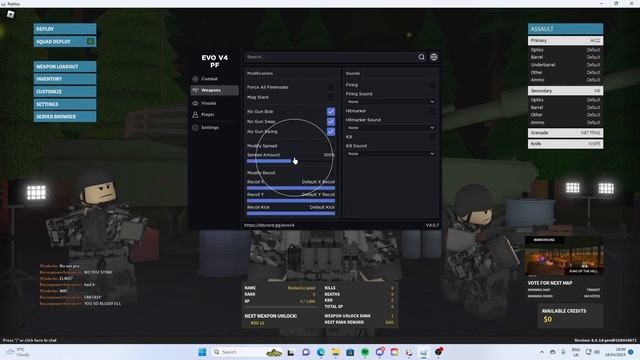The height and width of the screenshot is (360, 640).
Task: Open the EVO Settings tab
Action: tap(215, 127)
